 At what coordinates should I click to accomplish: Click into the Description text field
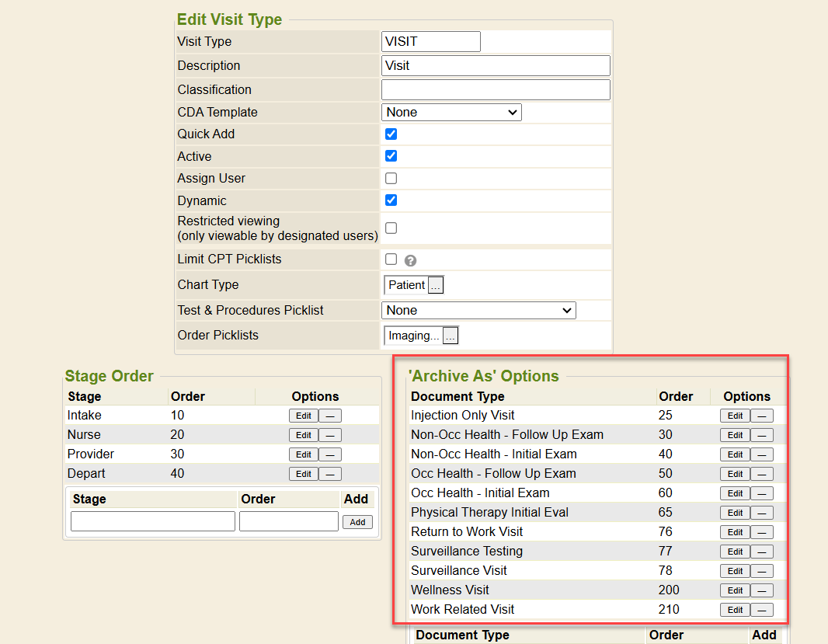(496, 66)
